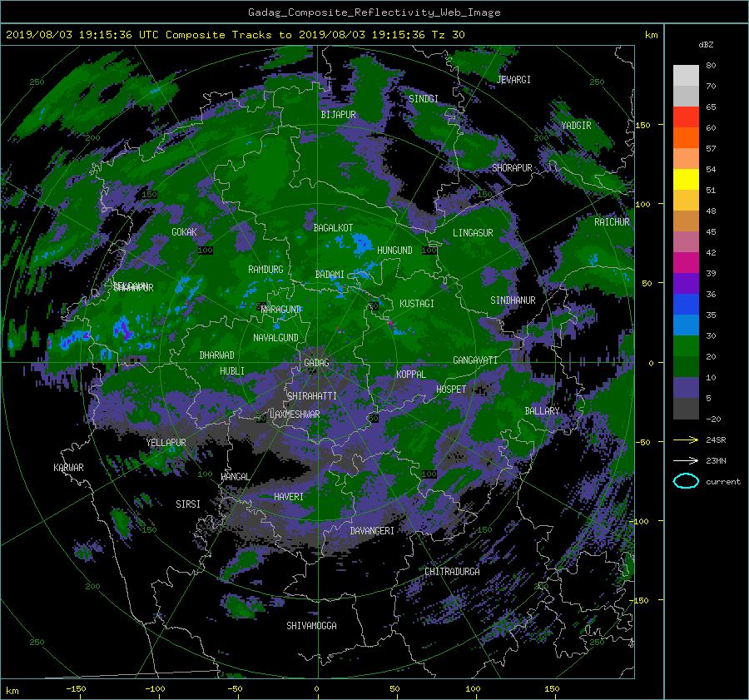
Task: Click the yellow 24SR track arrow in legend
Action: 686,439
